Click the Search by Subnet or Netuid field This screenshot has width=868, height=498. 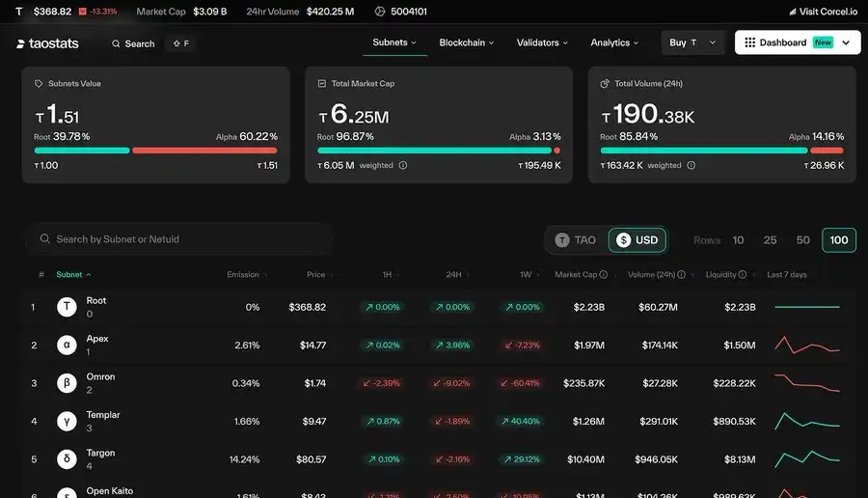coord(183,239)
